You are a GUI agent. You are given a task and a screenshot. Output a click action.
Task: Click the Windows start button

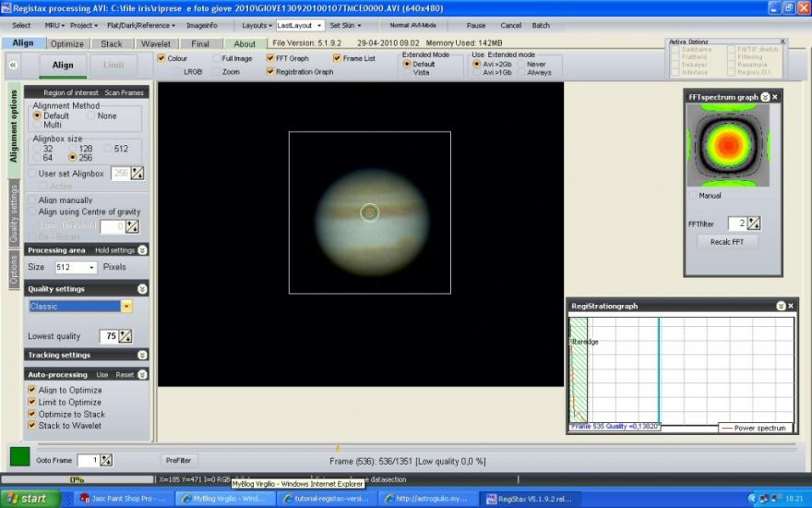click(x=30, y=499)
